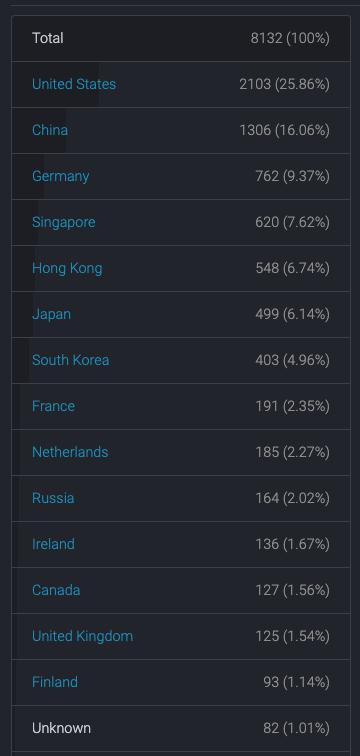The height and width of the screenshot is (756, 360).
Task: Click the United Kingdom link
Action: (x=82, y=636)
